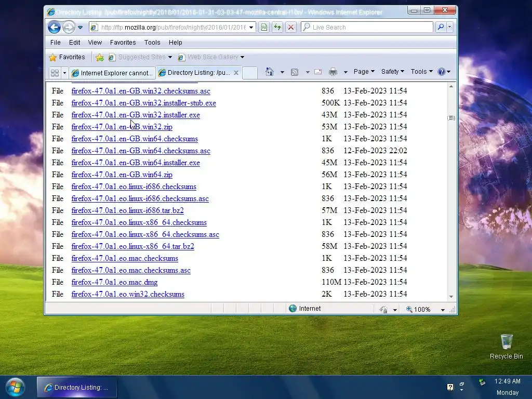Viewport: 532px width, 399px height.
Task: Open the View menu
Action: 95,43
